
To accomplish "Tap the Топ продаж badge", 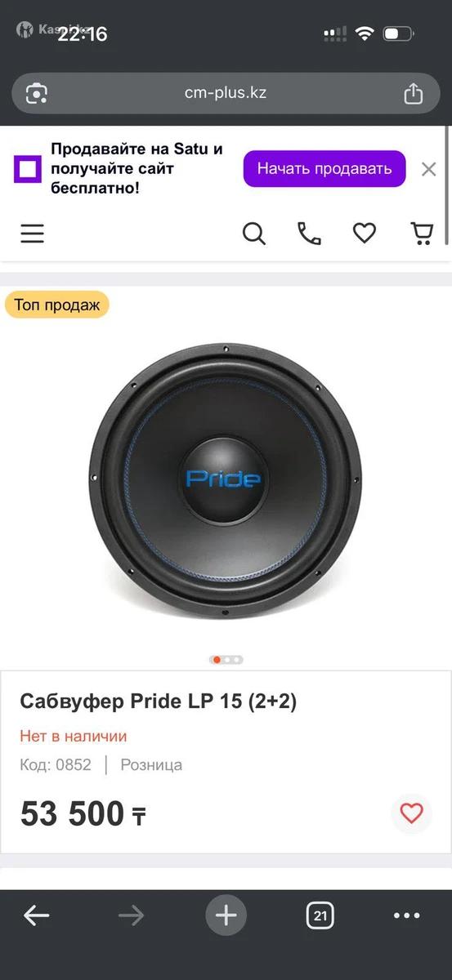I will (x=56, y=305).
